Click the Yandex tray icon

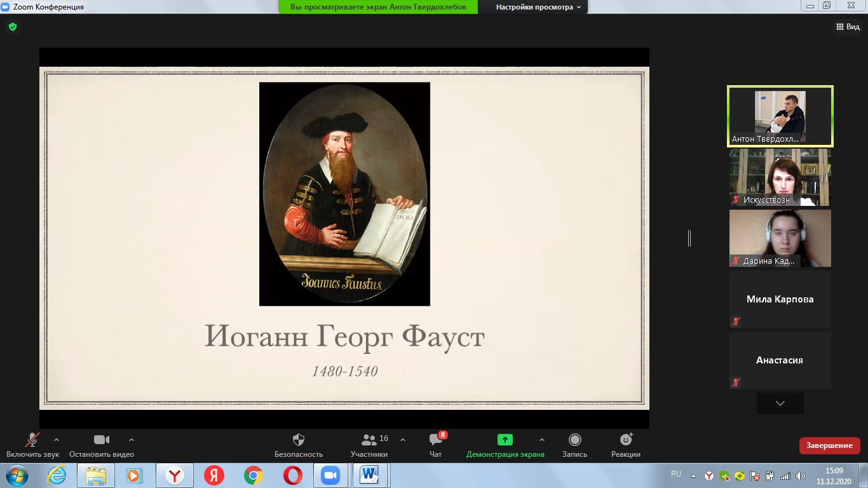point(709,475)
